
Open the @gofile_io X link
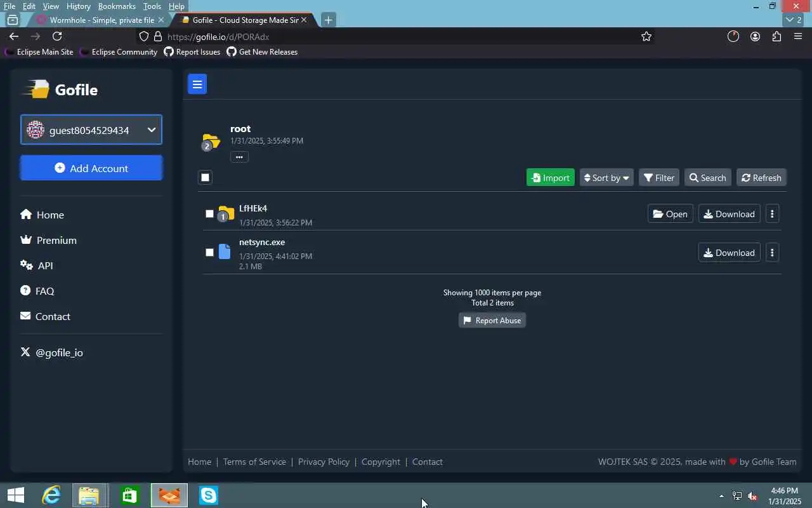[51, 352]
